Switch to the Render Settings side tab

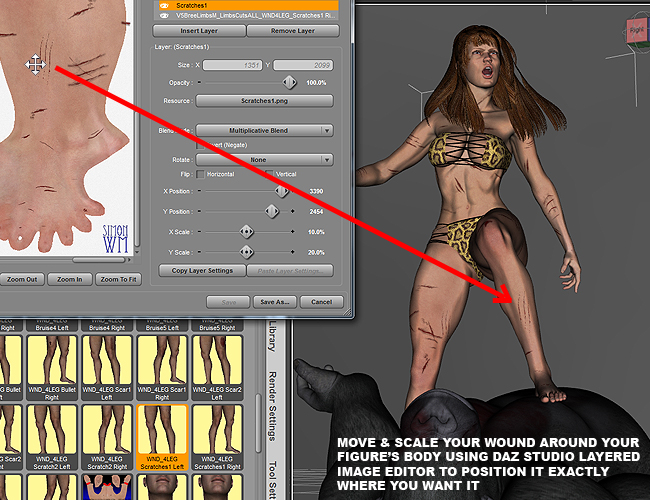(272, 407)
